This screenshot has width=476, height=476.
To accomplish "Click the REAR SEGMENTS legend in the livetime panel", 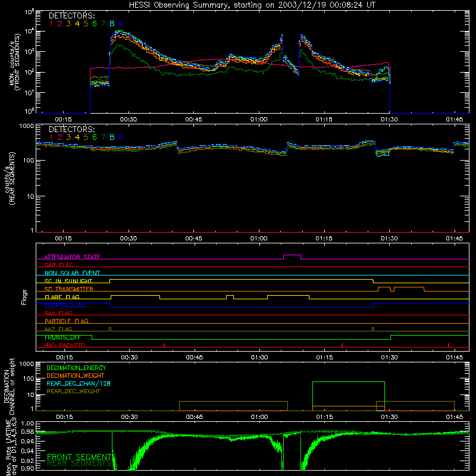I will coord(79,464).
